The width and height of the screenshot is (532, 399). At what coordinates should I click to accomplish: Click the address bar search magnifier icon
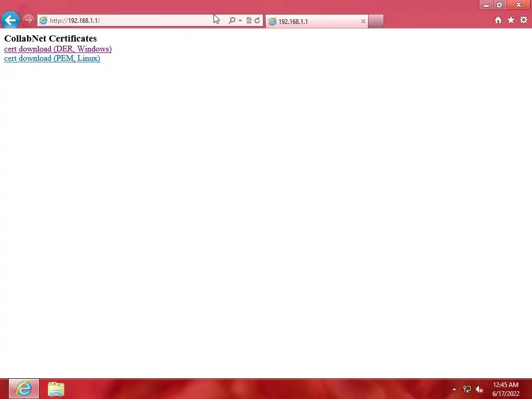[x=232, y=20]
